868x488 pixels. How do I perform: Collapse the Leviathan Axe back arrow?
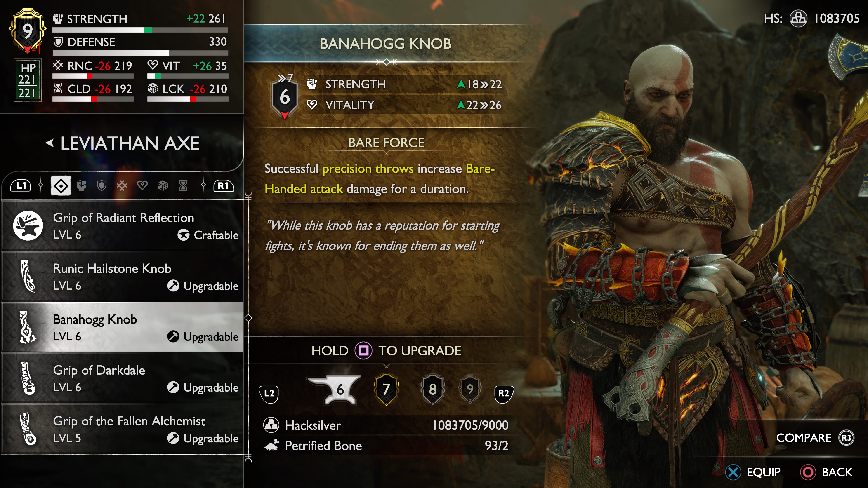click(50, 143)
